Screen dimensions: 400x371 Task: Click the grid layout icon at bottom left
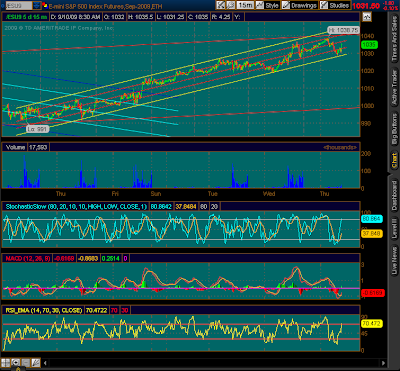tap(6, 363)
